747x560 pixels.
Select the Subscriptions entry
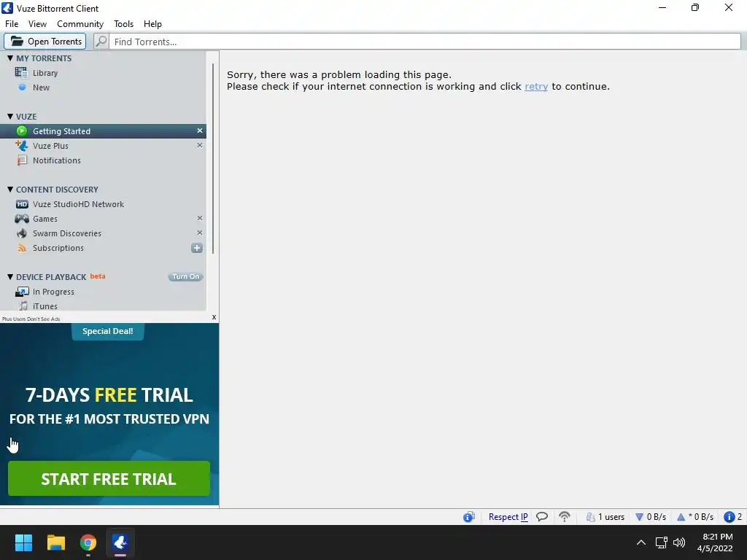(x=103, y=248)
